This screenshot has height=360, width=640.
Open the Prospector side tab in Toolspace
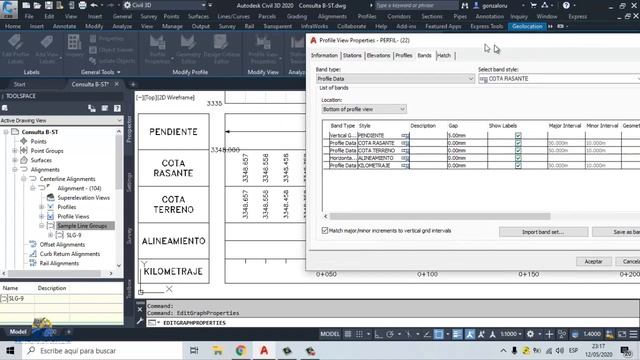(x=129, y=129)
